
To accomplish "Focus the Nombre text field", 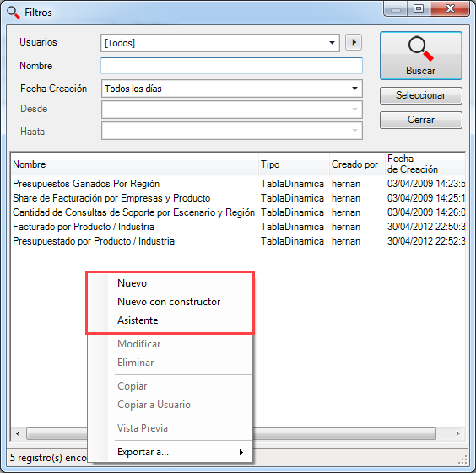I will click(x=231, y=66).
